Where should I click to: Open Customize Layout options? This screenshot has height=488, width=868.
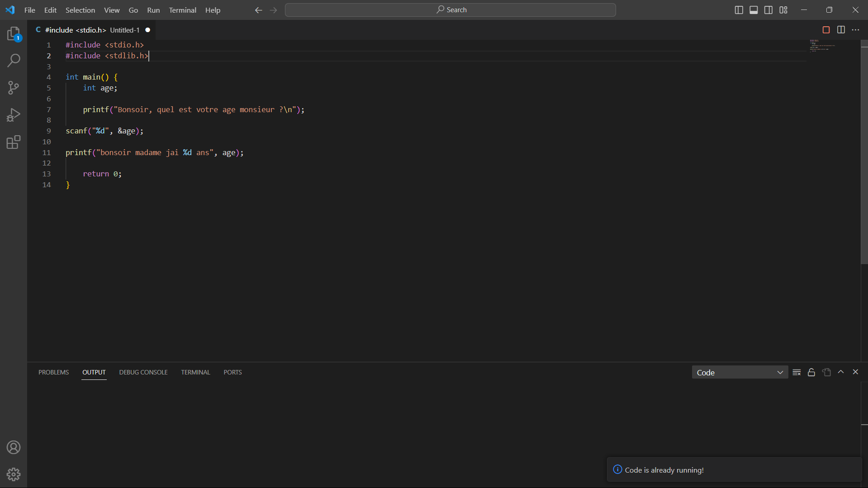[783, 9]
